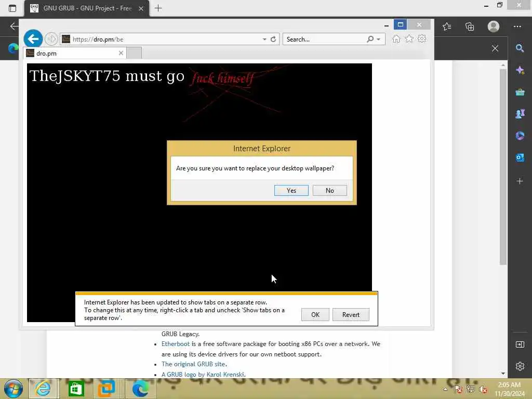532x399 pixels.
Task: Open a new blank IE tab
Action: [x=135, y=54]
